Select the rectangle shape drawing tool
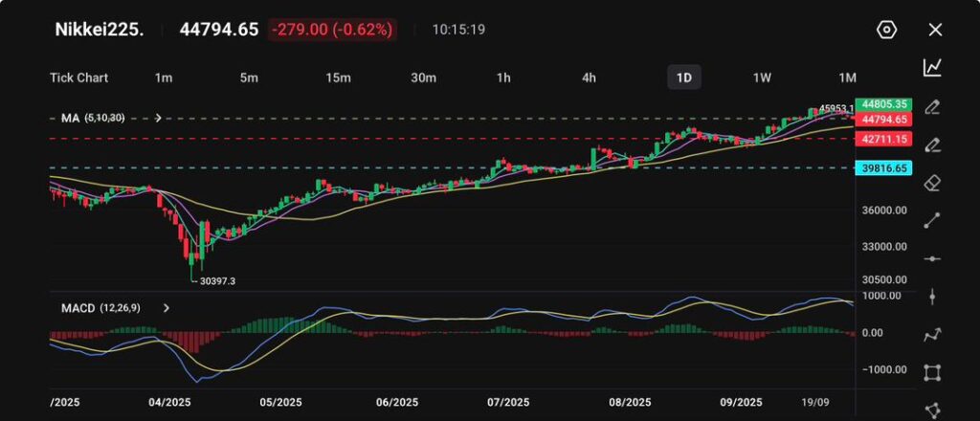Screen dimensions: 980x421 [x=932, y=372]
